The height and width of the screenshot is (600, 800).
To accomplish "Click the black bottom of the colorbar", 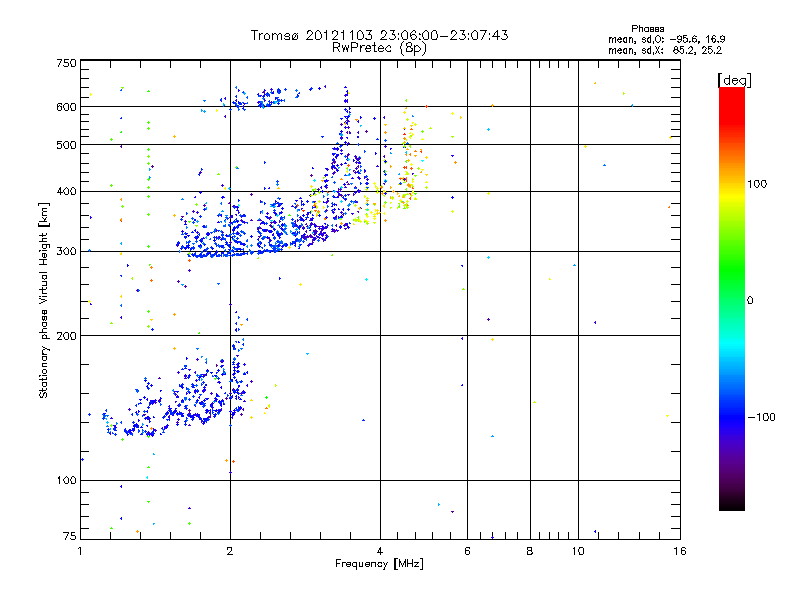I will (x=732, y=503).
